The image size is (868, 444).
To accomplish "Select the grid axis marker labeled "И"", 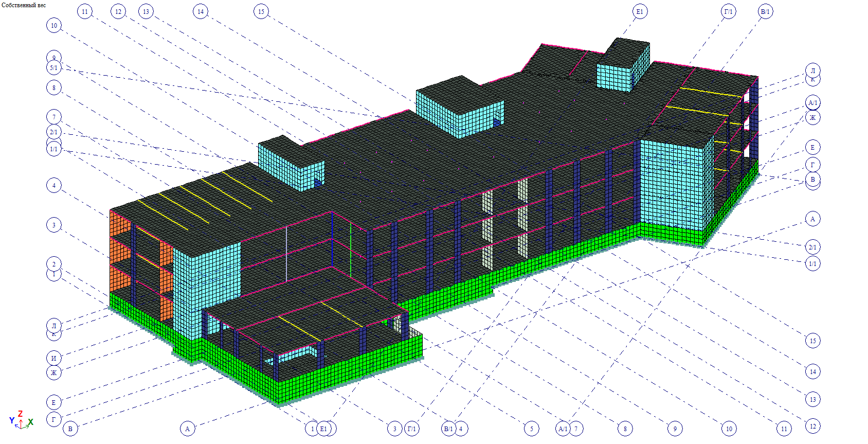I will click(x=53, y=358).
